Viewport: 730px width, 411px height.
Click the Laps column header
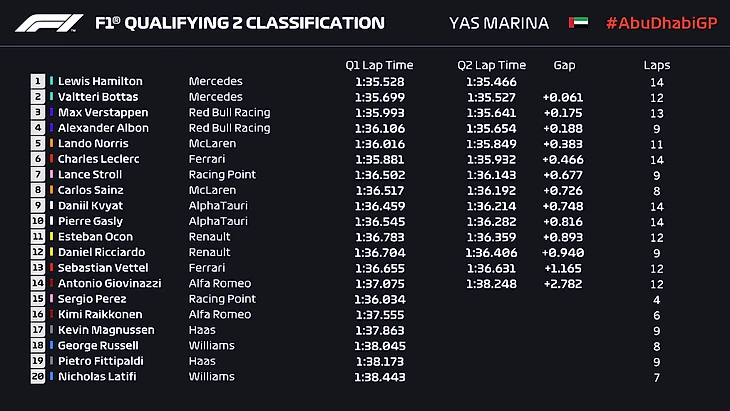pos(657,65)
